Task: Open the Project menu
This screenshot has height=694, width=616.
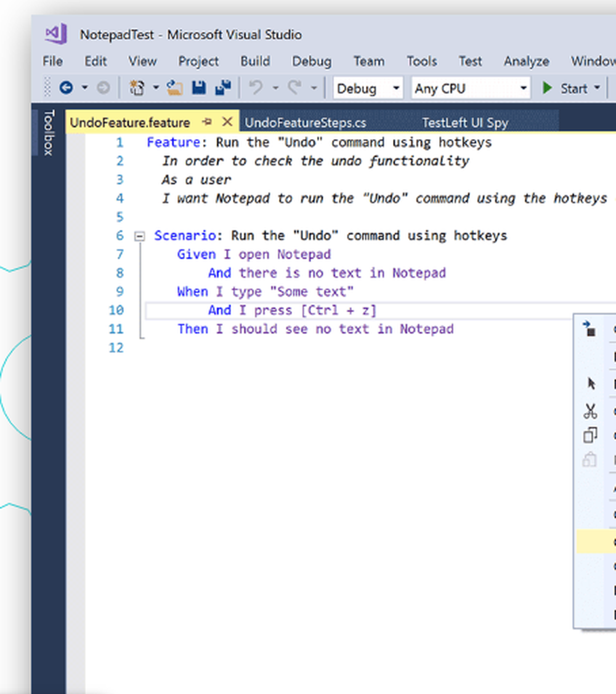Action: 198,61
